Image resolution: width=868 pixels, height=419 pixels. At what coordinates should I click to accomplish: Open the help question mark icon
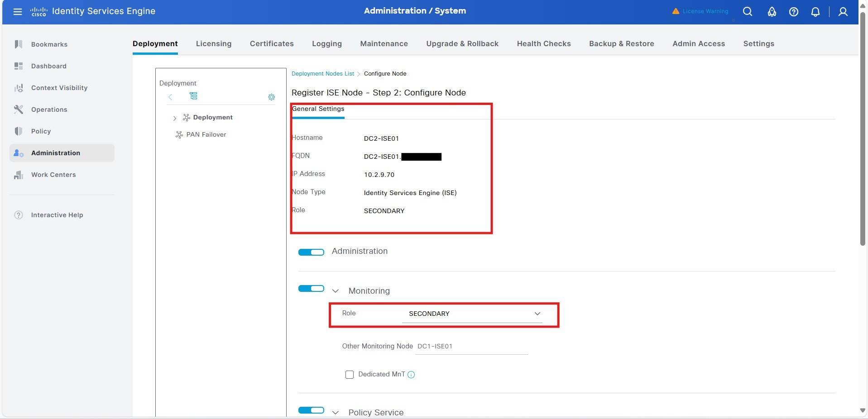tap(793, 12)
